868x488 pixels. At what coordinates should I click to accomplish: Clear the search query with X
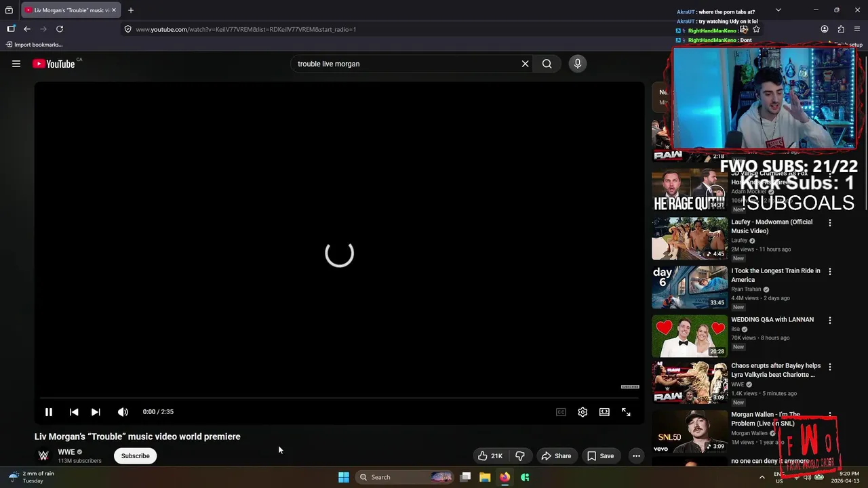pos(525,64)
